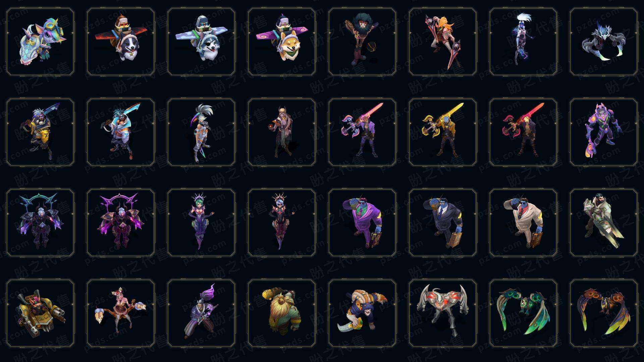Open the green peacock-winged creature skin
This screenshot has height=362, width=644.
(x=523, y=313)
